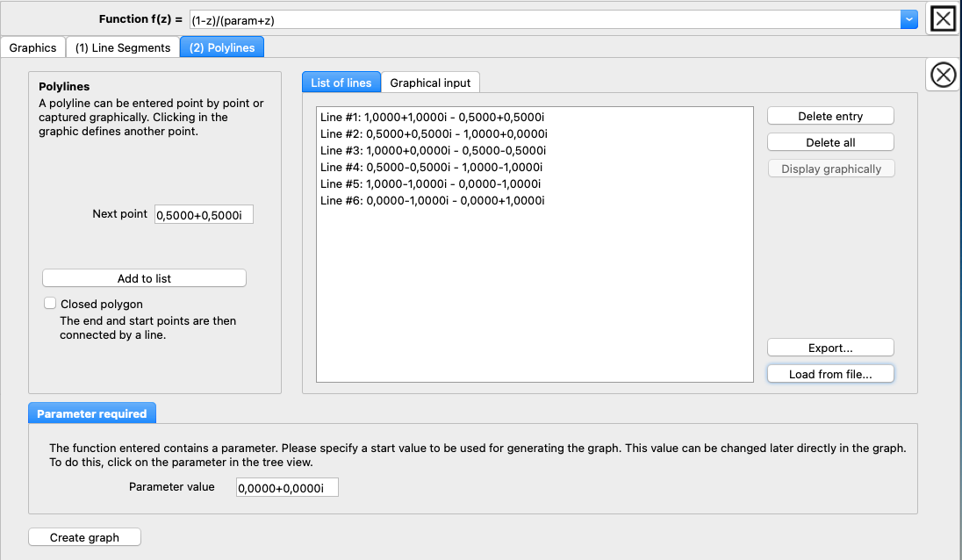Screen dimensions: 962x560
Task: Select the List of lines tab
Action: coord(341,83)
